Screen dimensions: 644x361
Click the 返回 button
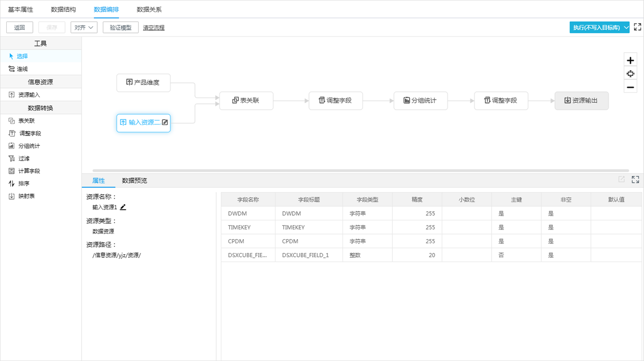[20, 28]
